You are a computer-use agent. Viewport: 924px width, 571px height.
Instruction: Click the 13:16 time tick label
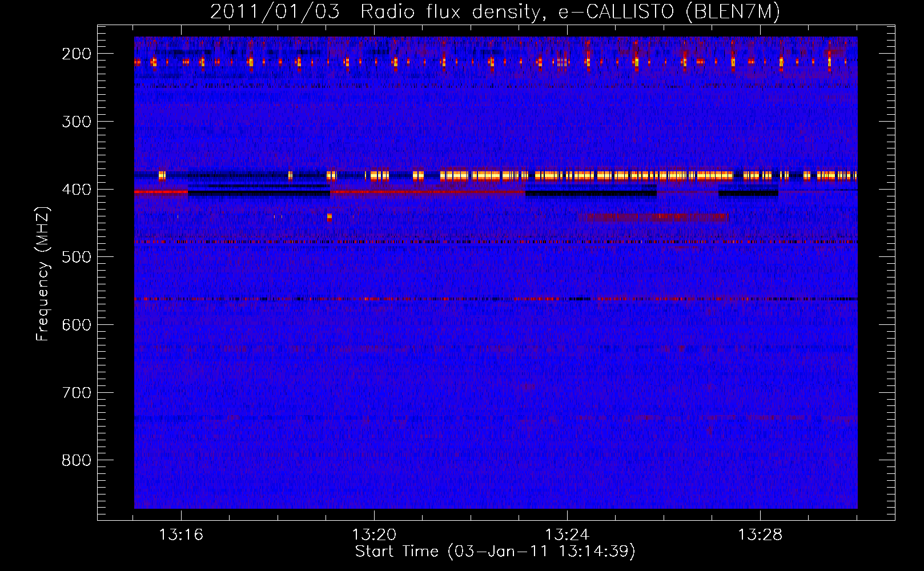coord(181,535)
